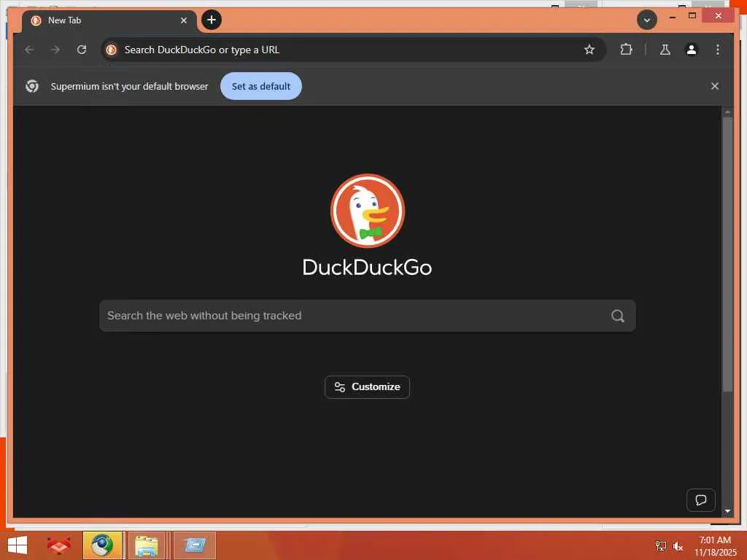The width and height of the screenshot is (747, 560).
Task: Click the scrollbar down arrow
Action: (727, 511)
